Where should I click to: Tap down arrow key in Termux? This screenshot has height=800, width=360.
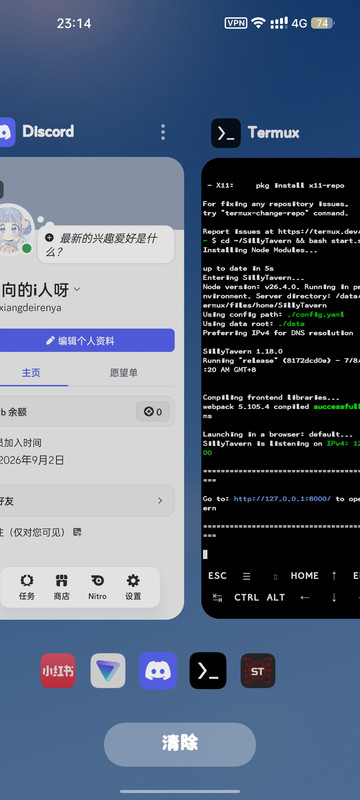334,597
